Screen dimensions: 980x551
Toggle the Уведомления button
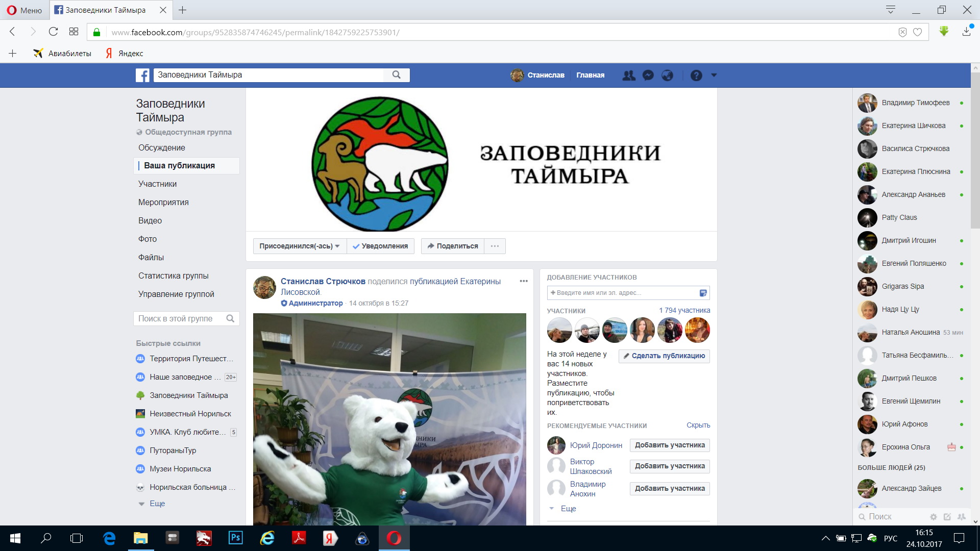click(x=380, y=246)
